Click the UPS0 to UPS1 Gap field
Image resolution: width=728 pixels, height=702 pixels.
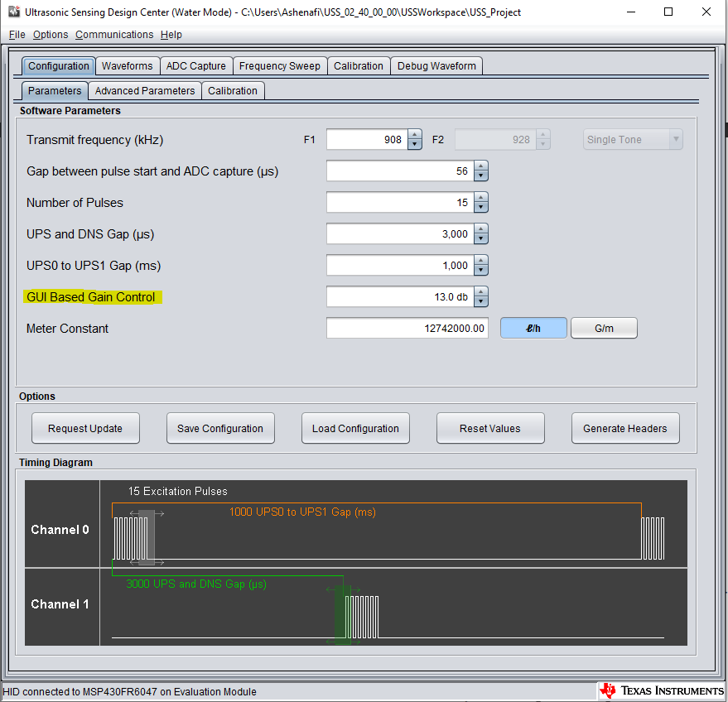click(400, 266)
